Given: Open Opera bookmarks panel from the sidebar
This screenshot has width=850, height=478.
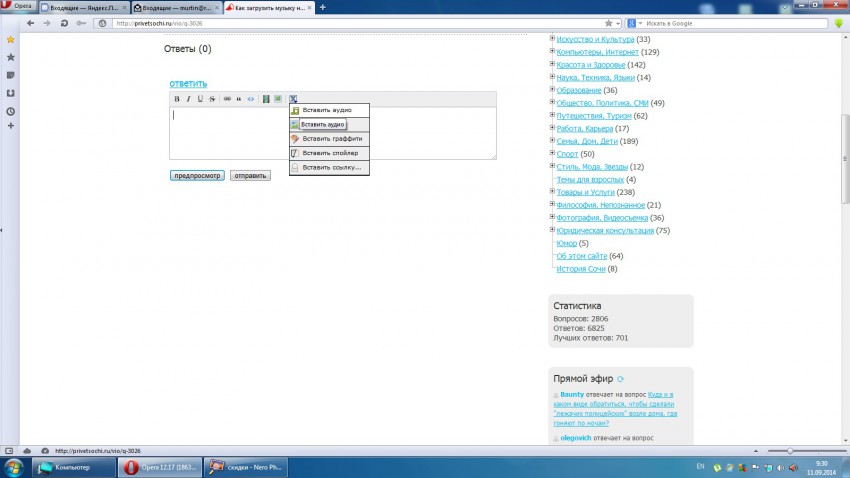Looking at the screenshot, I should 10,57.
